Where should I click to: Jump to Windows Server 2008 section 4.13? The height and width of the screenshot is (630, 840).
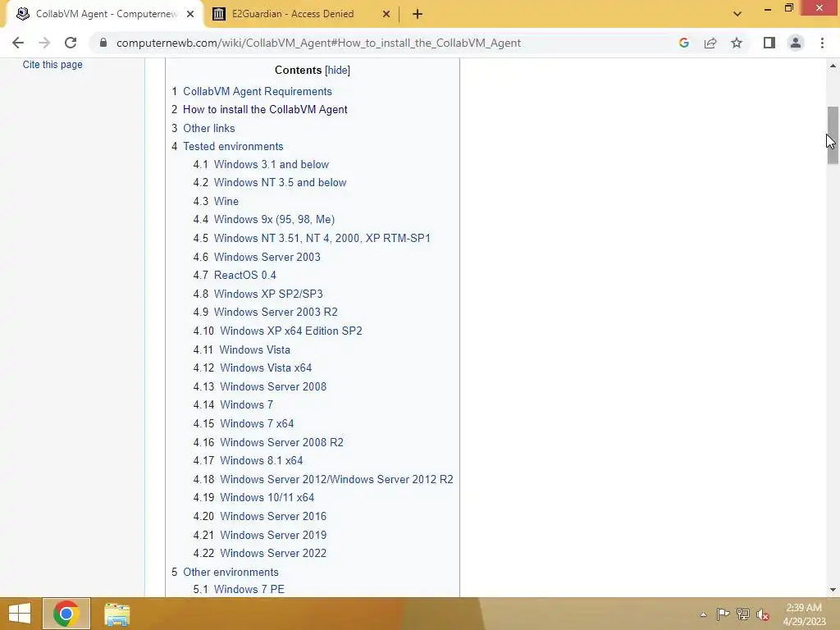[273, 387]
